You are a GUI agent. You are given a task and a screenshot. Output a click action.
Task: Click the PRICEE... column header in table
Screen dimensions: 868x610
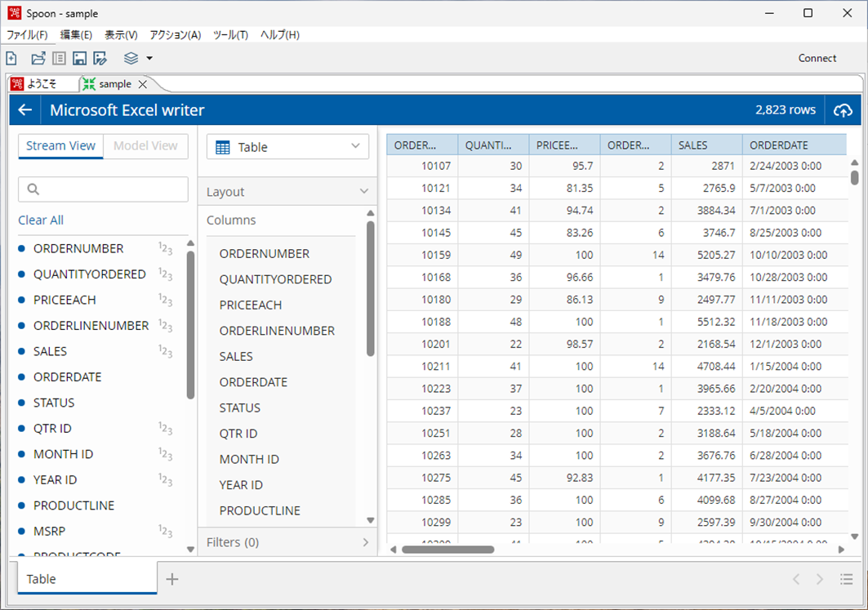point(564,145)
